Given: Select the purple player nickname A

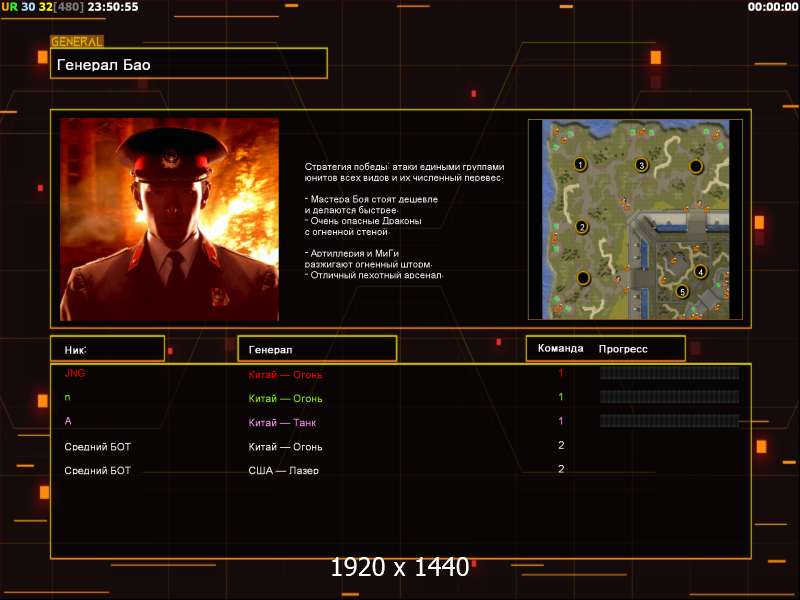Looking at the screenshot, I should [x=68, y=421].
